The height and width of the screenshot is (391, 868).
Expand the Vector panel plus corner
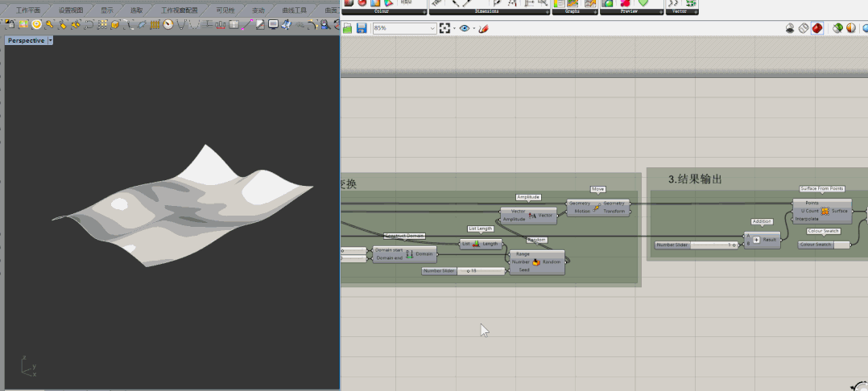point(696,11)
